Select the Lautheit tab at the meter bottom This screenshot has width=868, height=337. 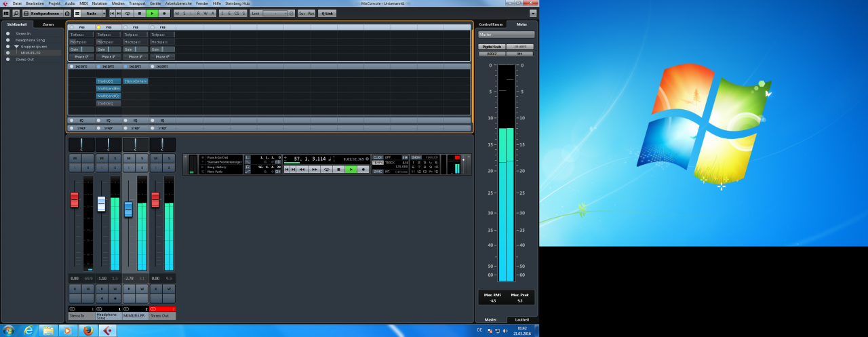click(x=522, y=319)
